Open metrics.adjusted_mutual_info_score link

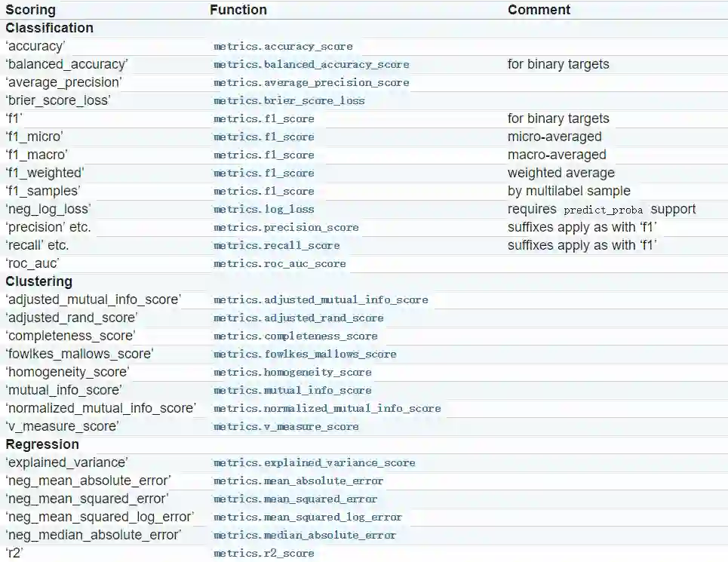[321, 300]
